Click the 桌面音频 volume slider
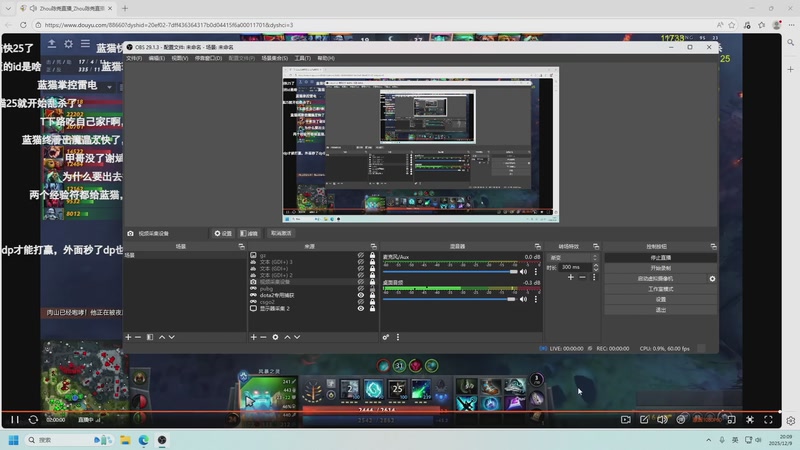The height and width of the screenshot is (450, 800). tap(449, 299)
